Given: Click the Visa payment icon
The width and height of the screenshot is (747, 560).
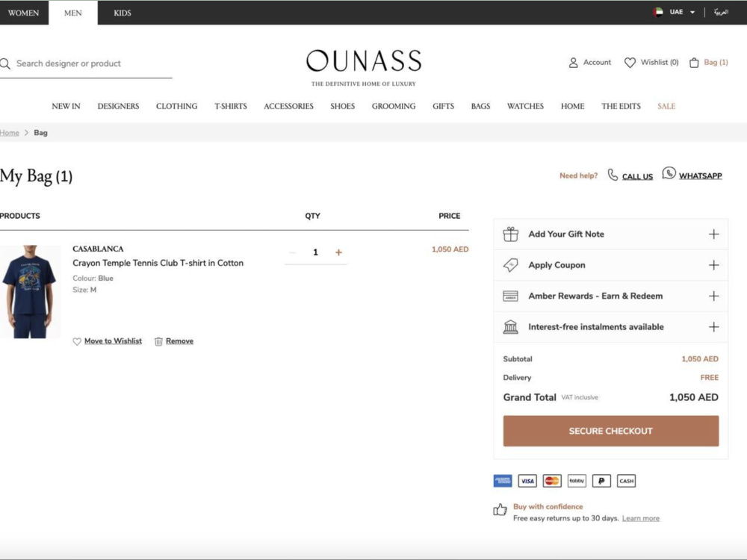Looking at the screenshot, I should [527, 481].
